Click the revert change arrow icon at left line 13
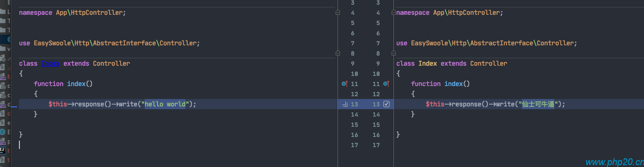The height and width of the screenshot is (167, 644). click(x=344, y=105)
